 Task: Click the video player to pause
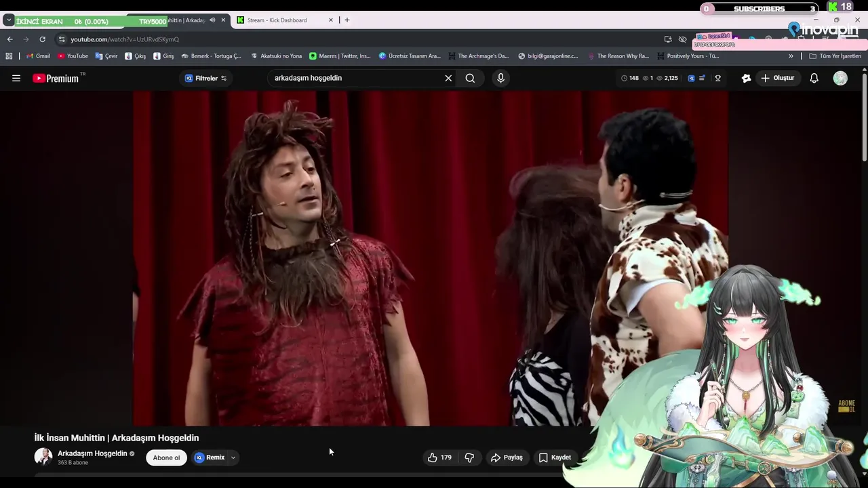431,259
